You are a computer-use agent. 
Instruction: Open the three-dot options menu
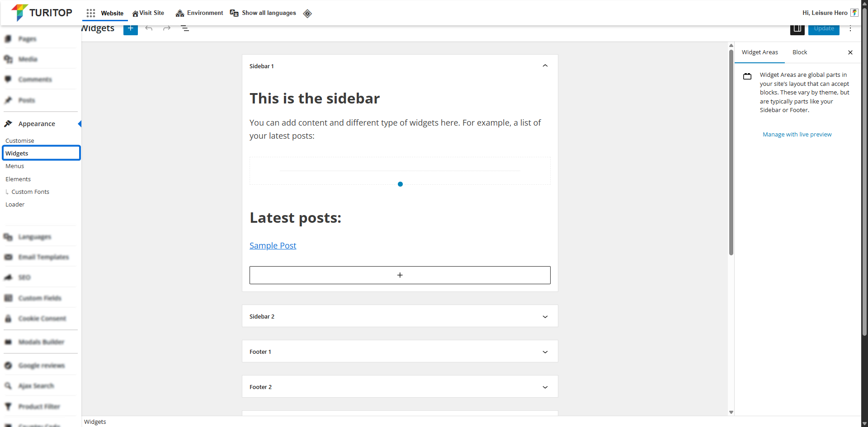tap(850, 28)
